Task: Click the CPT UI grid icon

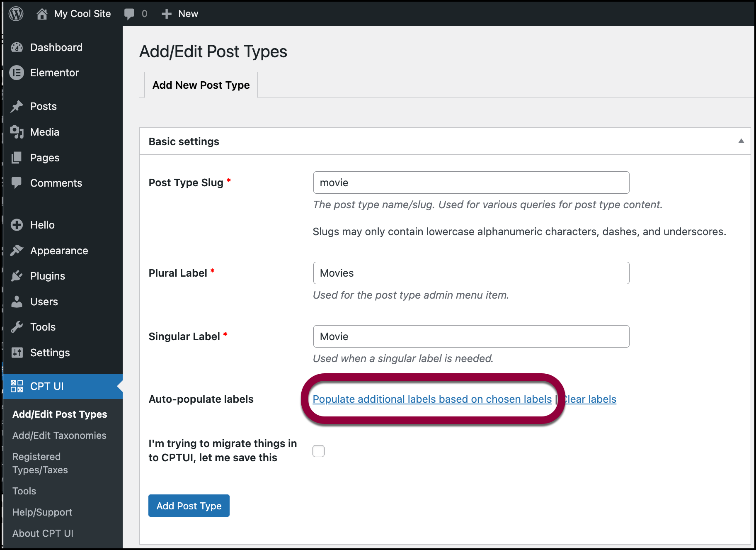Action: (17, 386)
